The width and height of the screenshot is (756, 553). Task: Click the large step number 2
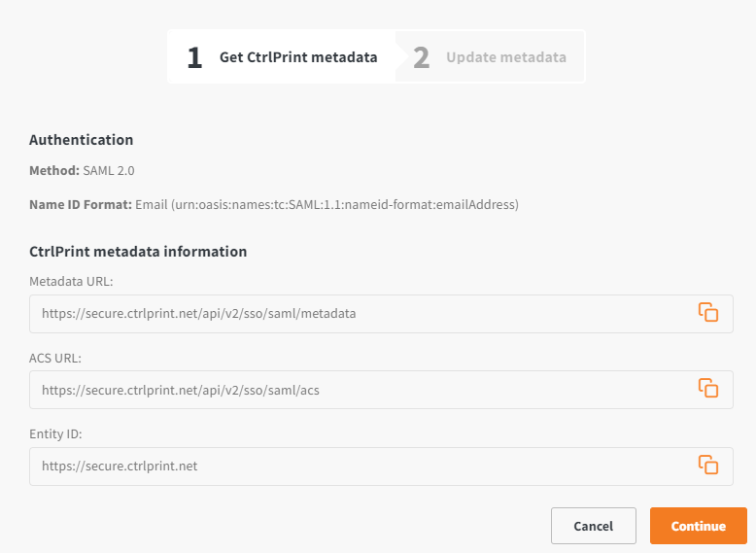coord(421,58)
